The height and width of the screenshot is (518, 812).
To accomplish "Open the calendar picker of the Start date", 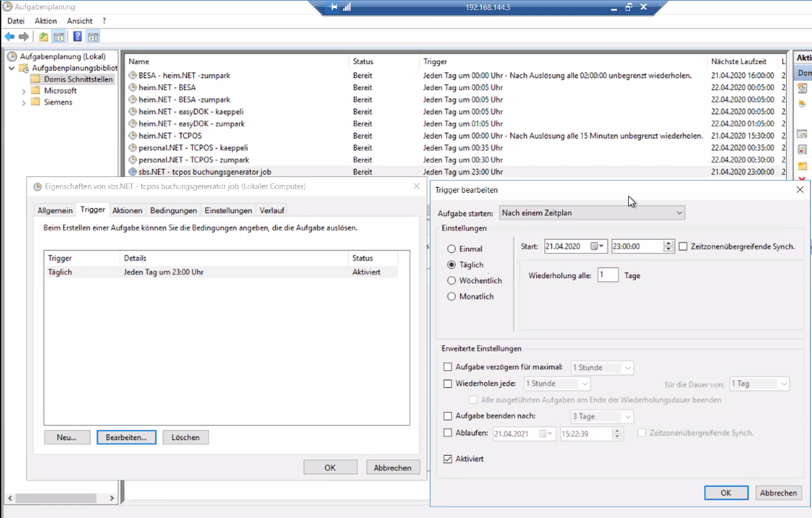I will coord(598,246).
